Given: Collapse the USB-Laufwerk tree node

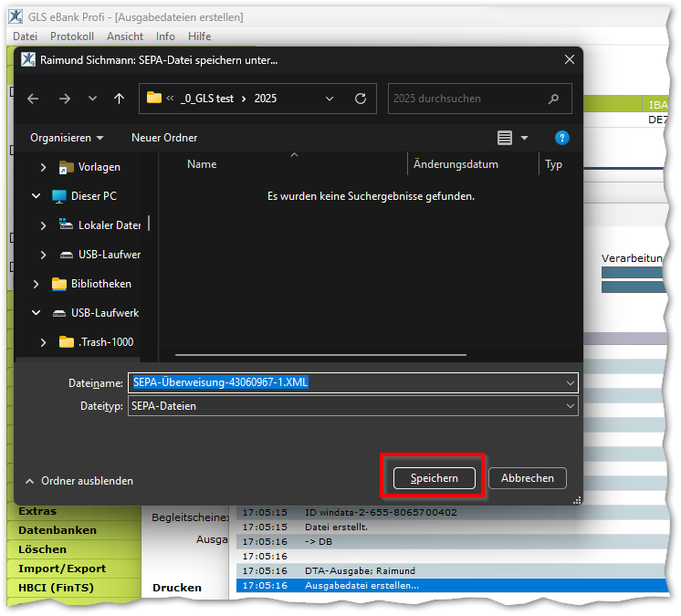Looking at the screenshot, I should [x=37, y=313].
